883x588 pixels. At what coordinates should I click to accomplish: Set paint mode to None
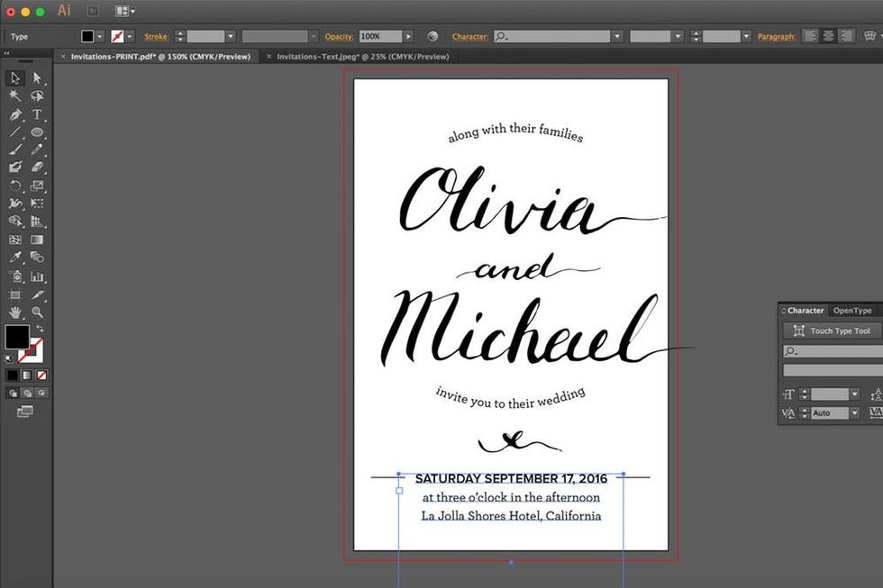41,375
